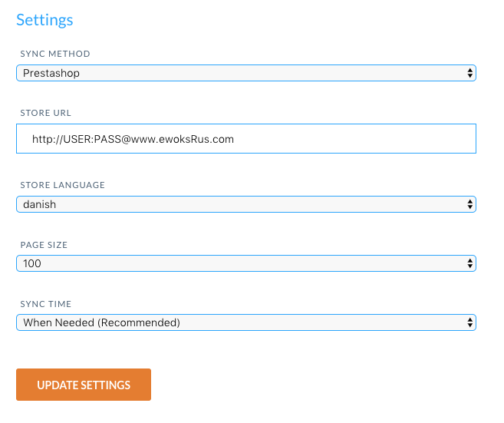Click the Sync Time dropdown arrows
This screenshot has width=504, height=423.
469,322
